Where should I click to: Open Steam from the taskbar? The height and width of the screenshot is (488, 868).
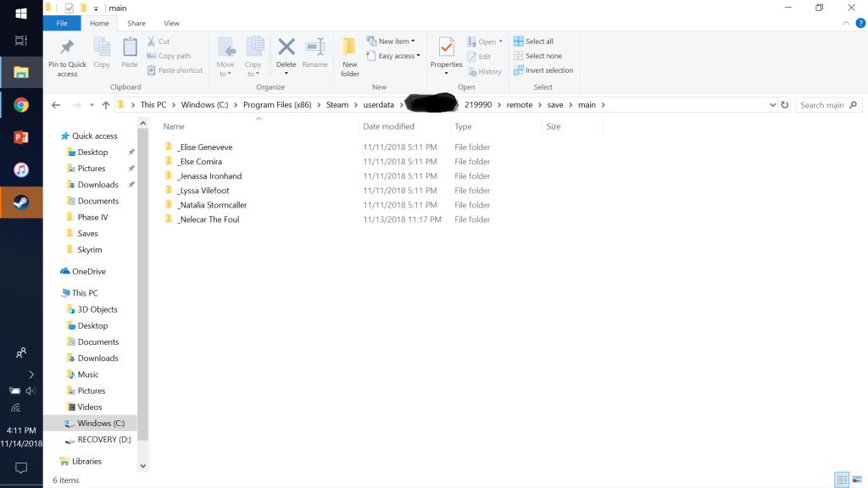[21, 202]
